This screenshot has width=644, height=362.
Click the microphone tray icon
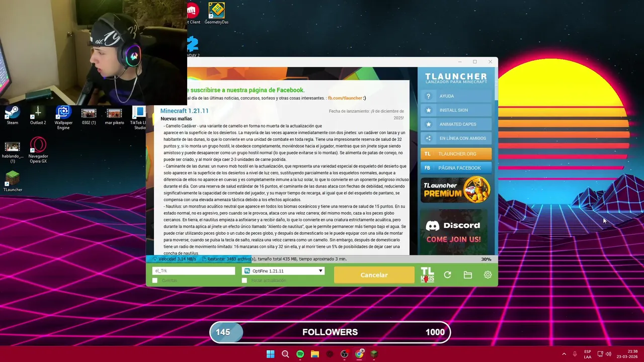coord(575,354)
